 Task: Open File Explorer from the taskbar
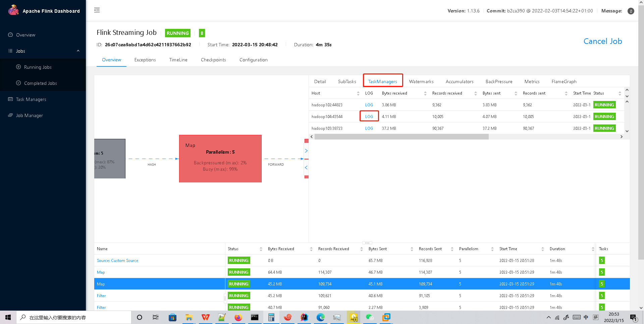coord(189,317)
